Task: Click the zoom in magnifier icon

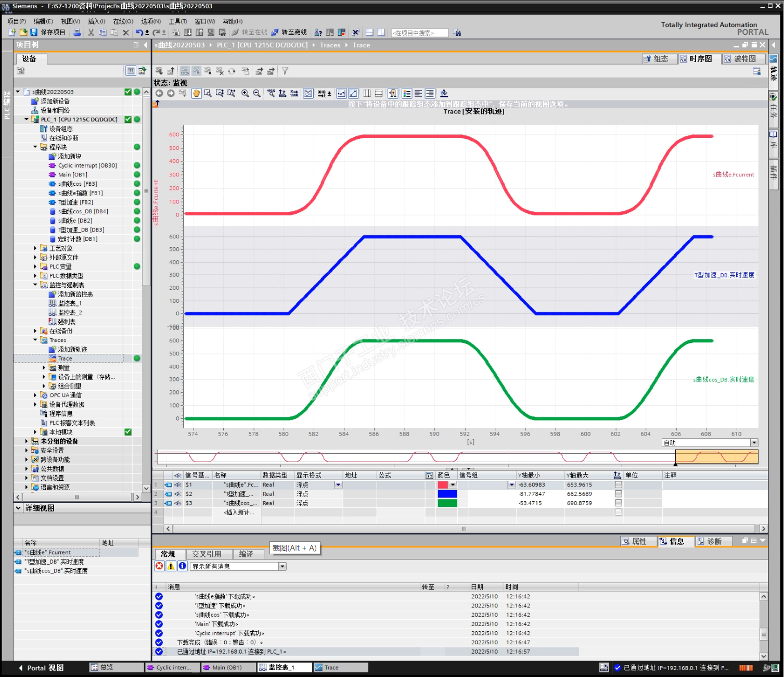Action: click(x=245, y=93)
